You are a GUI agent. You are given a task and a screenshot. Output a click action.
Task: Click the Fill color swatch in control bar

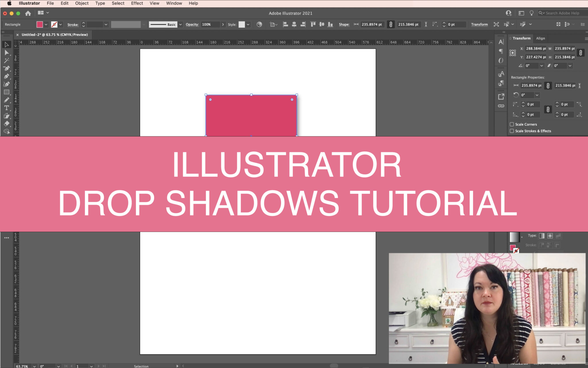pos(40,24)
